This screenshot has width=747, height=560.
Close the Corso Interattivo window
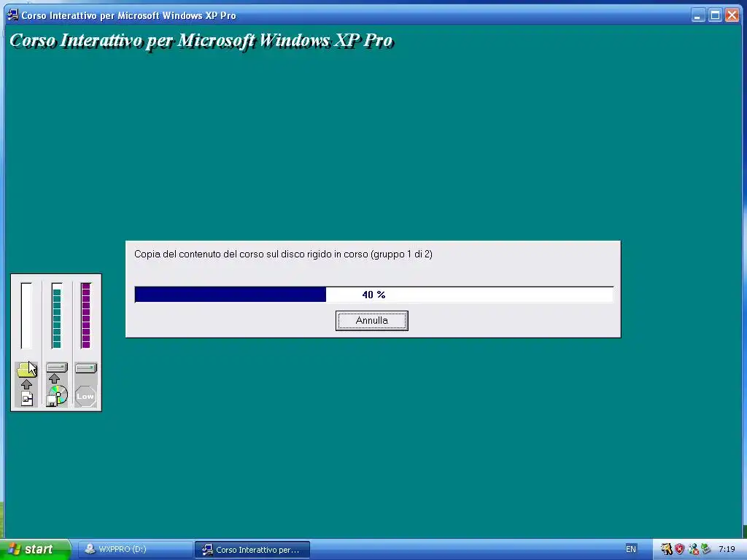point(732,15)
